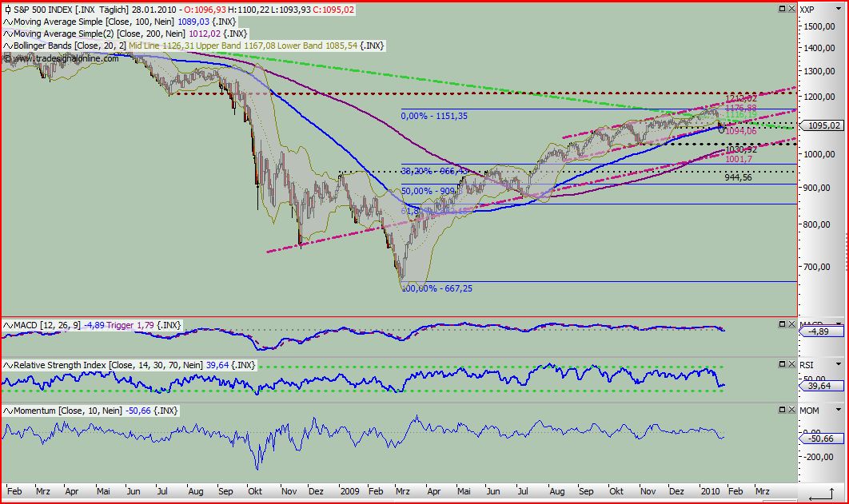Click the Momentum legend wave icon
The width and height of the screenshot is (849, 504).
tap(6, 410)
